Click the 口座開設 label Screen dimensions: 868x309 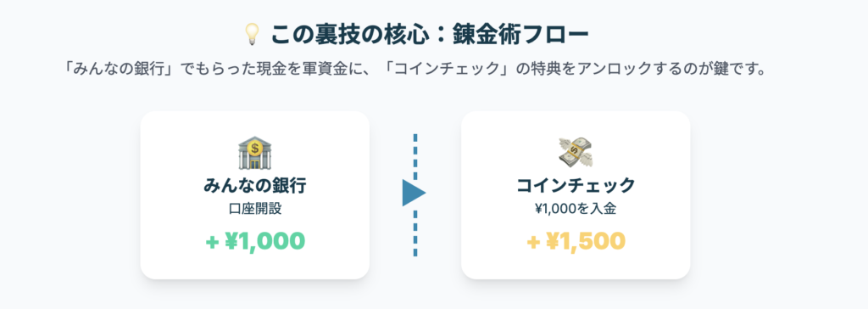(254, 209)
